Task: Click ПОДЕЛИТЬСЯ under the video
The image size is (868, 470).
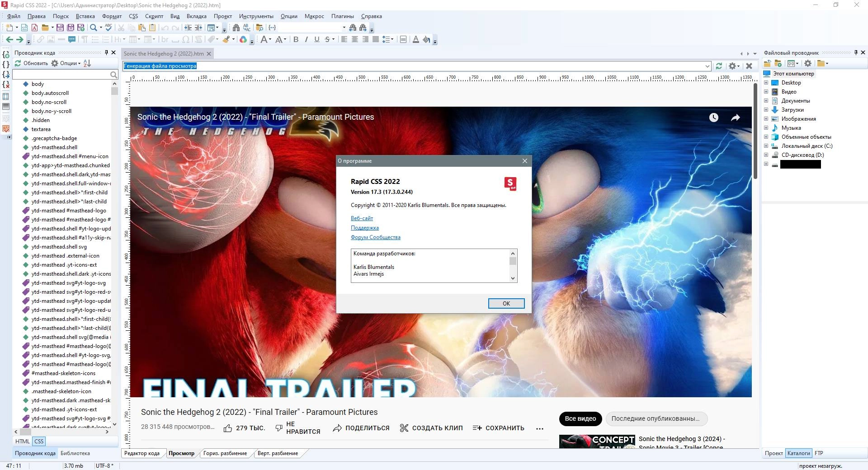Action: (x=361, y=428)
